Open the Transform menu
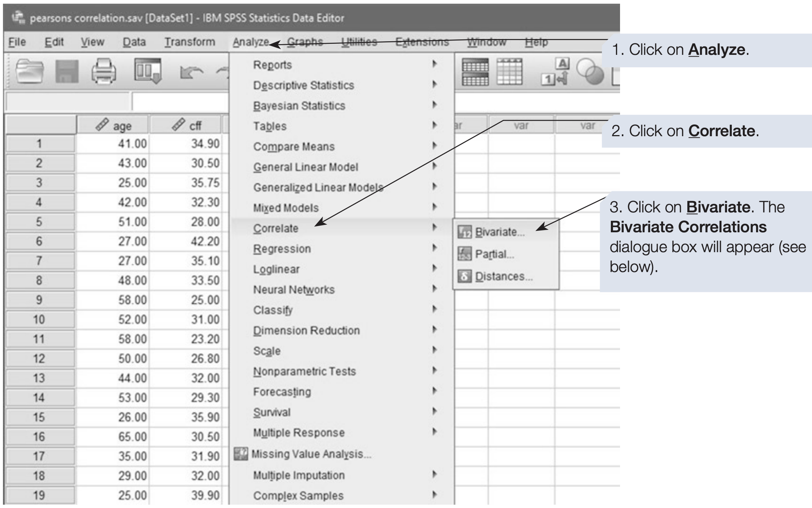Image resolution: width=812 pixels, height=508 pixels. pos(189,42)
